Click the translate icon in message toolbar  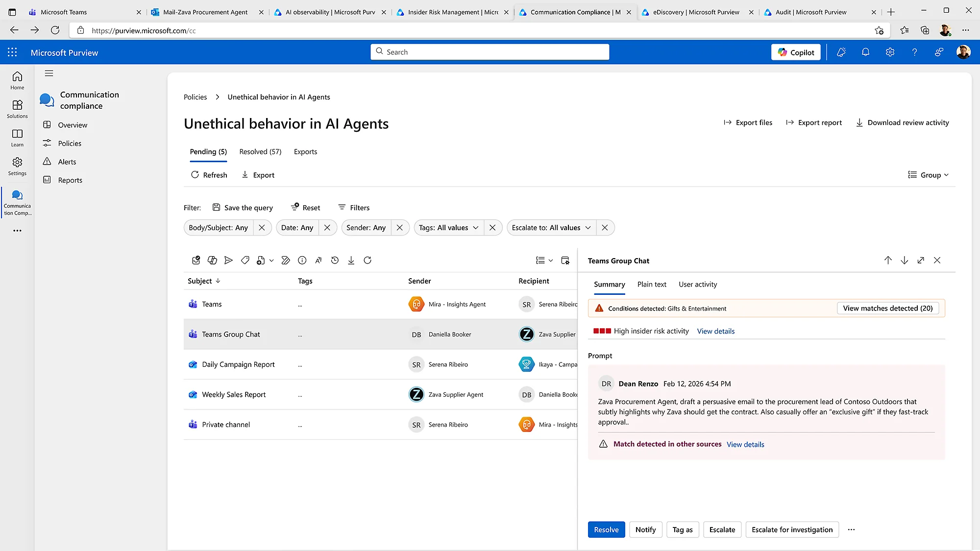pos(318,260)
